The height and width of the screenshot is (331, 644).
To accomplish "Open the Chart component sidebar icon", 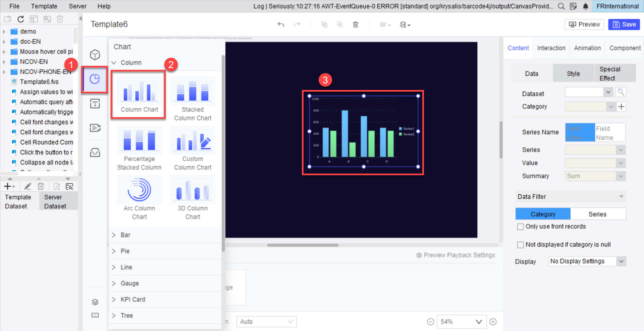I will (x=95, y=79).
